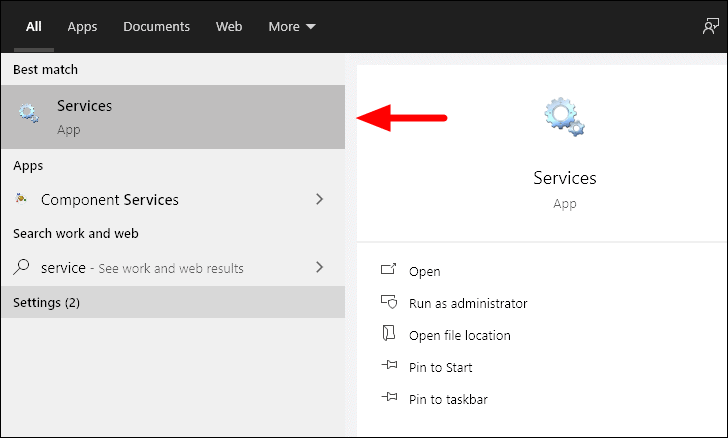The image size is (728, 438).
Task: Open the feedback icon at top right
Action: [x=710, y=26]
